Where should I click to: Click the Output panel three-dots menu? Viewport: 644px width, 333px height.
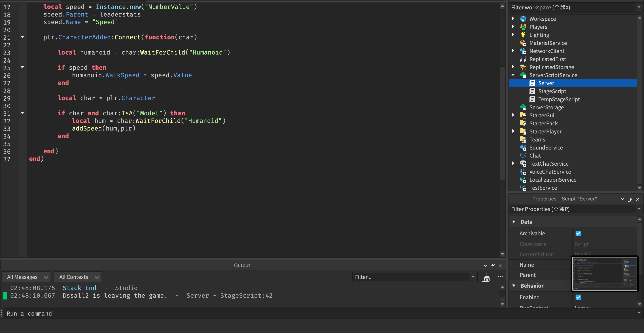click(500, 277)
